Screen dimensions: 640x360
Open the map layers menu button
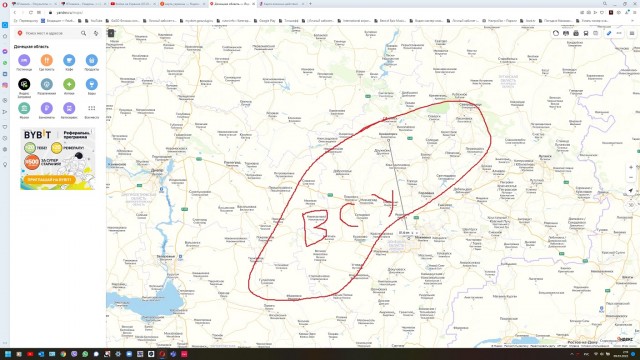631,33
